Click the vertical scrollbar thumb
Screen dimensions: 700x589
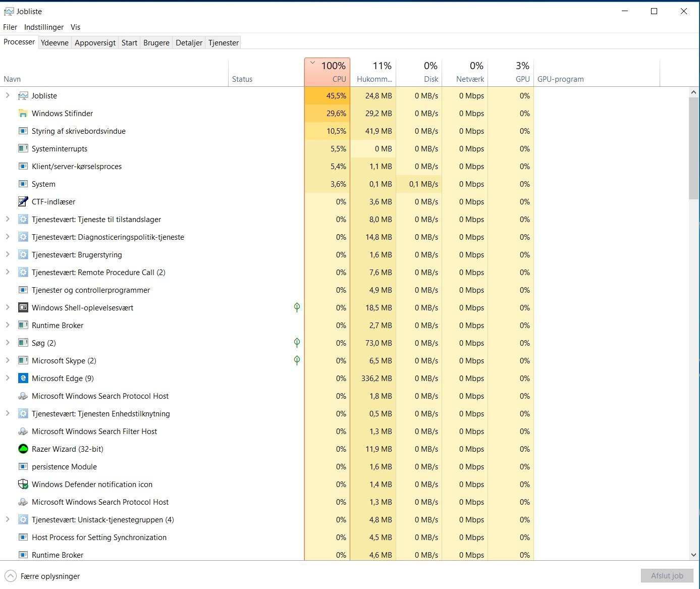pos(693,148)
